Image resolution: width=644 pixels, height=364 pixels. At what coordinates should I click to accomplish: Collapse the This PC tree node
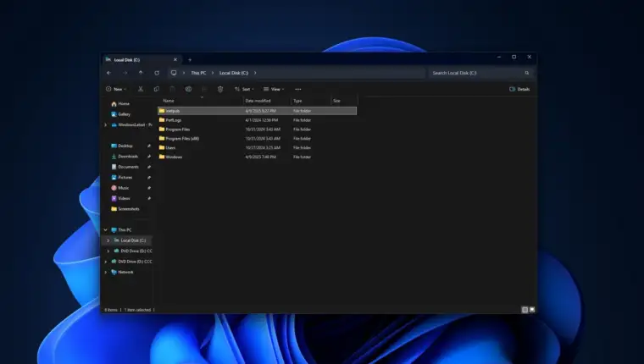coord(106,229)
